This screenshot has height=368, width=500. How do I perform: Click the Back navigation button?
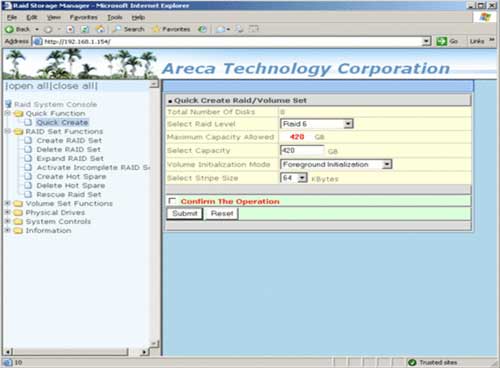(18, 29)
